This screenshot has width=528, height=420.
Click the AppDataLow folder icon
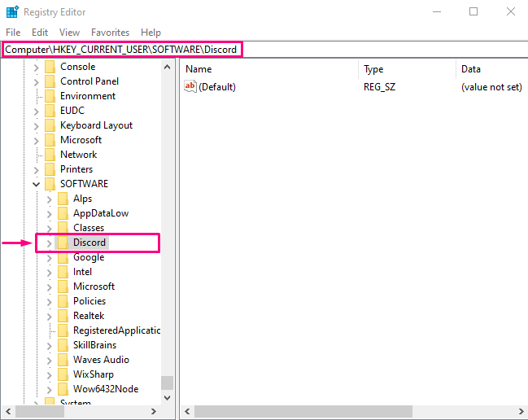pyautogui.click(x=63, y=213)
